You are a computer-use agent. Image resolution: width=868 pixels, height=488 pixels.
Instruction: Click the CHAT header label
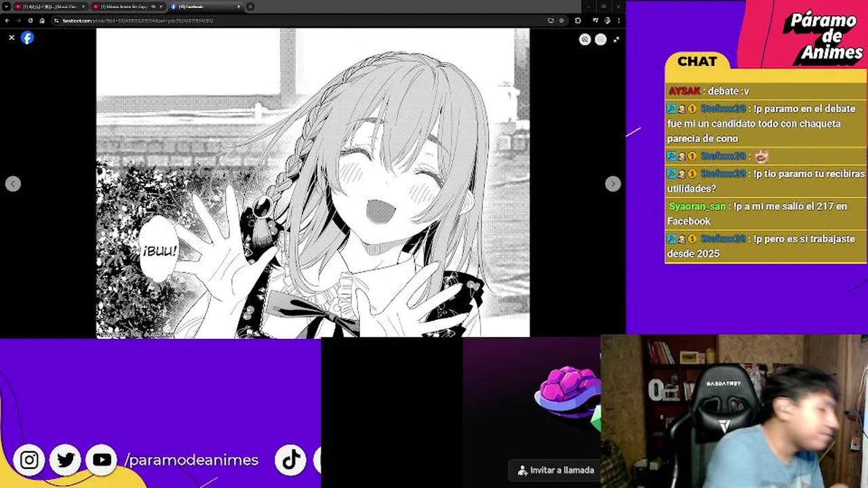click(x=697, y=62)
